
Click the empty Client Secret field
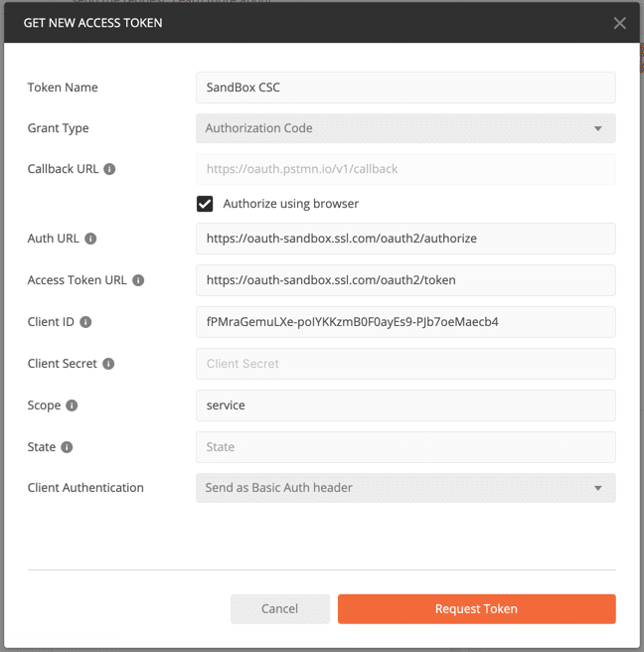[405, 364]
